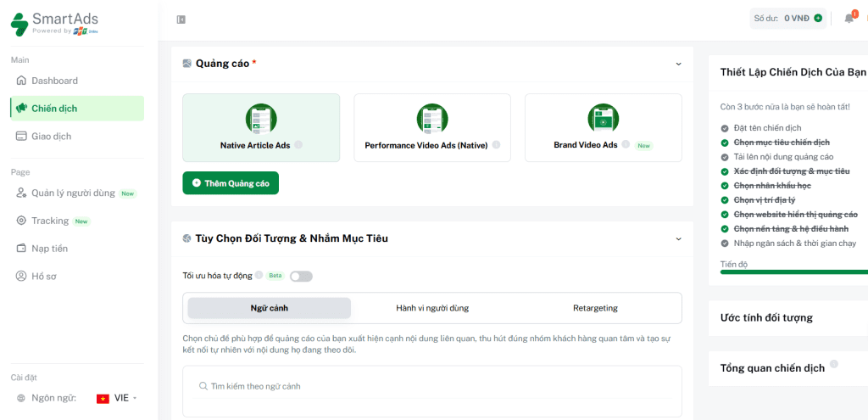Choose the Brand Video Ads option

(603, 127)
